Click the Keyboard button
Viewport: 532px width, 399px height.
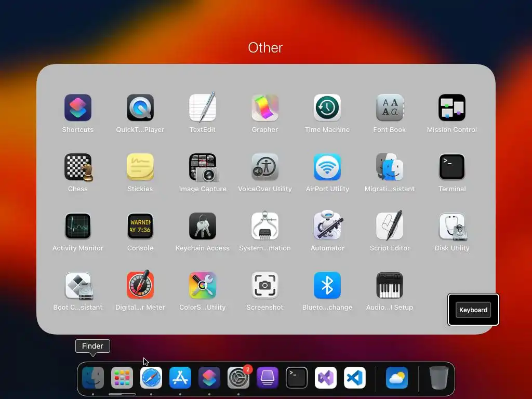click(473, 310)
